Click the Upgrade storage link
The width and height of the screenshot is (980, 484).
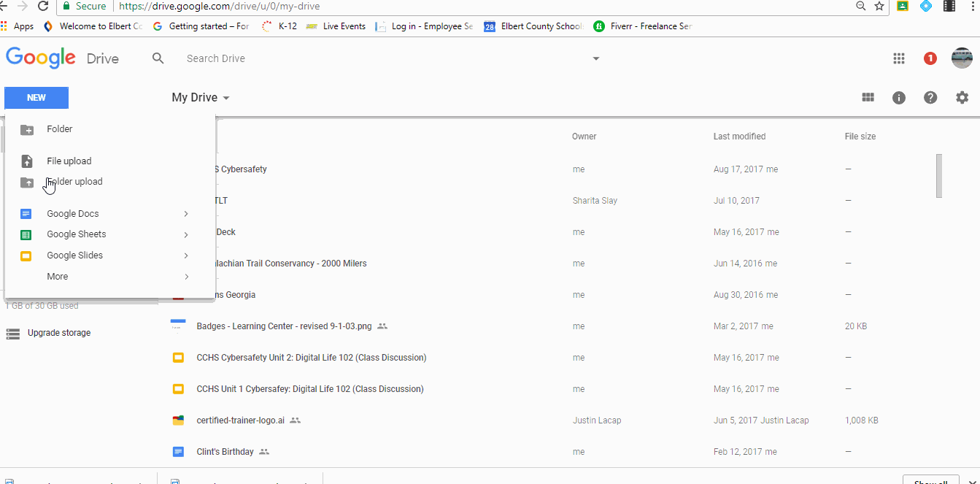click(59, 333)
